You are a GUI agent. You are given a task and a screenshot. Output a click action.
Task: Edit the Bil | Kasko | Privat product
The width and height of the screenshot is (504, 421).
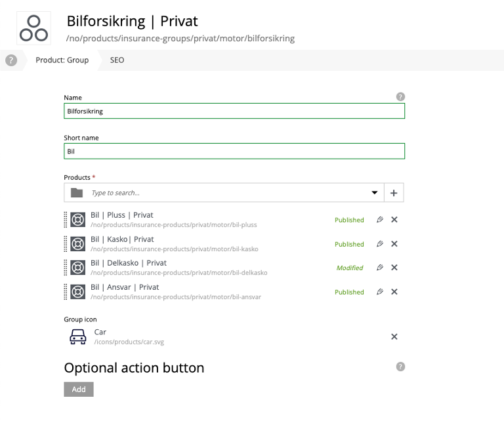[x=380, y=244]
